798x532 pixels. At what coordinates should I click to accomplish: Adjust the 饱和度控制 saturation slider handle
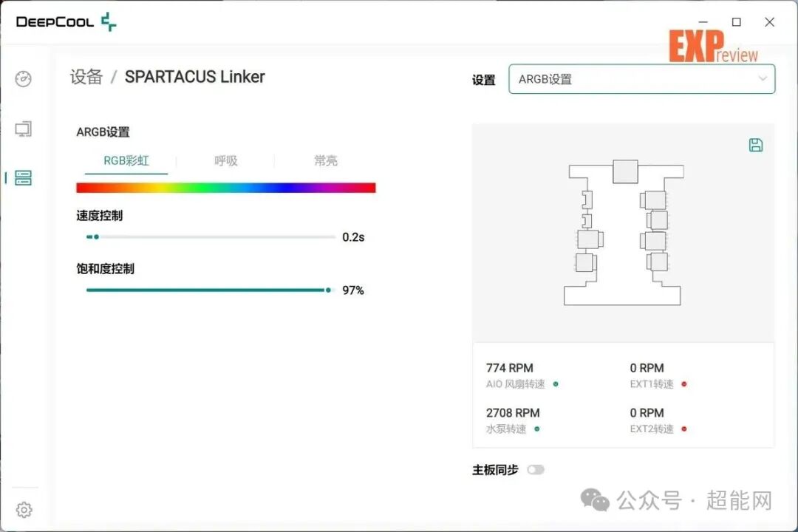coord(327,290)
